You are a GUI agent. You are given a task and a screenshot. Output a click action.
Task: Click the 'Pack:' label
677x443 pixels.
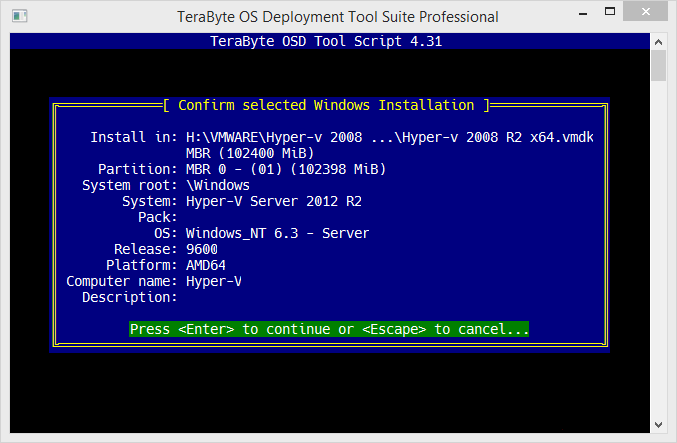click(158, 217)
